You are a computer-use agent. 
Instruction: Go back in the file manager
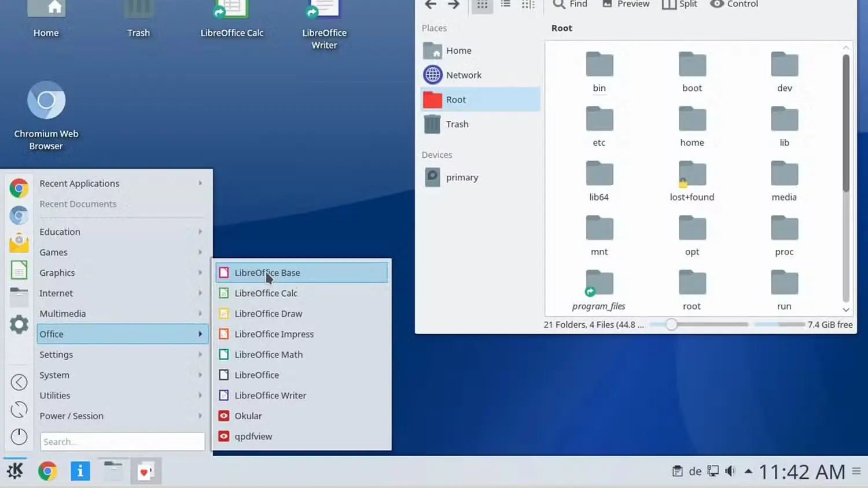tap(431, 5)
